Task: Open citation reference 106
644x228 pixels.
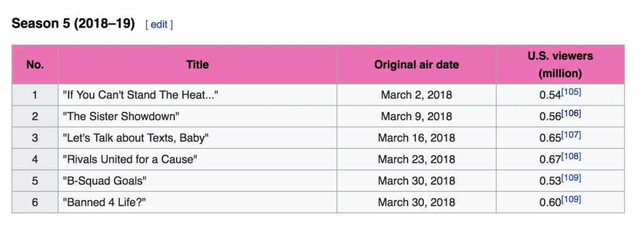Action: 571,114
